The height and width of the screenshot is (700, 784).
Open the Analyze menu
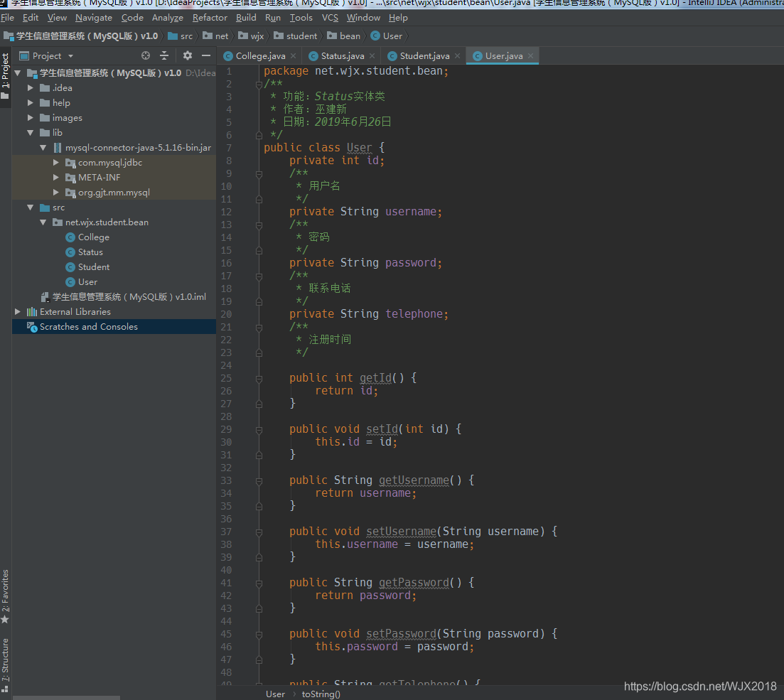[168, 18]
